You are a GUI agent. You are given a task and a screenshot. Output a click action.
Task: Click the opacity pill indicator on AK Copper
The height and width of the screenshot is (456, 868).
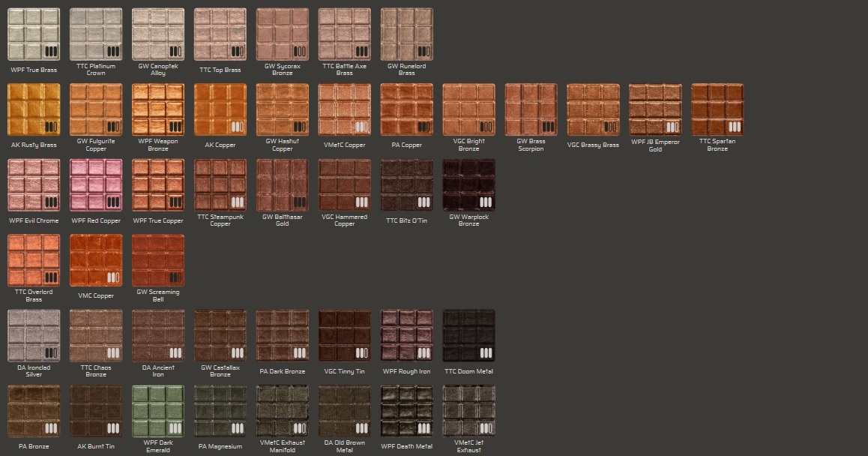(238, 127)
